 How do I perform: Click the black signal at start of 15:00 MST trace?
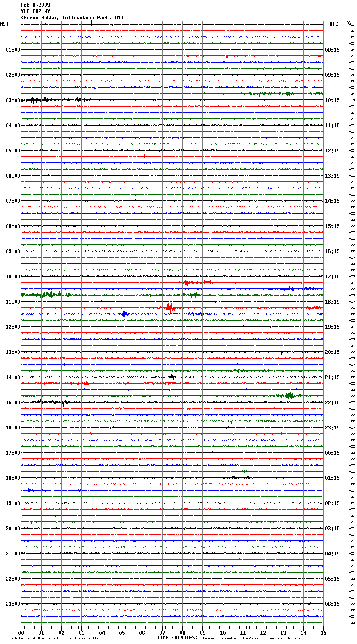pyautogui.click(x=52, y=402)
